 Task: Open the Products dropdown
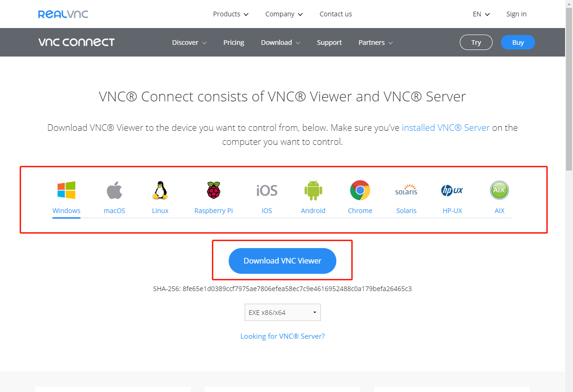coord(230,14)
